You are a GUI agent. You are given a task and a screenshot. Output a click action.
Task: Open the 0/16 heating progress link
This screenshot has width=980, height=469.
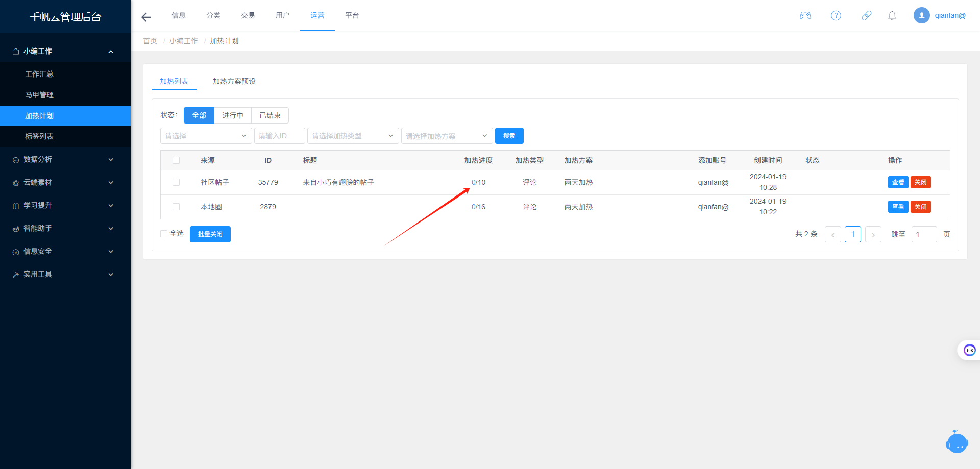(478, 207)
